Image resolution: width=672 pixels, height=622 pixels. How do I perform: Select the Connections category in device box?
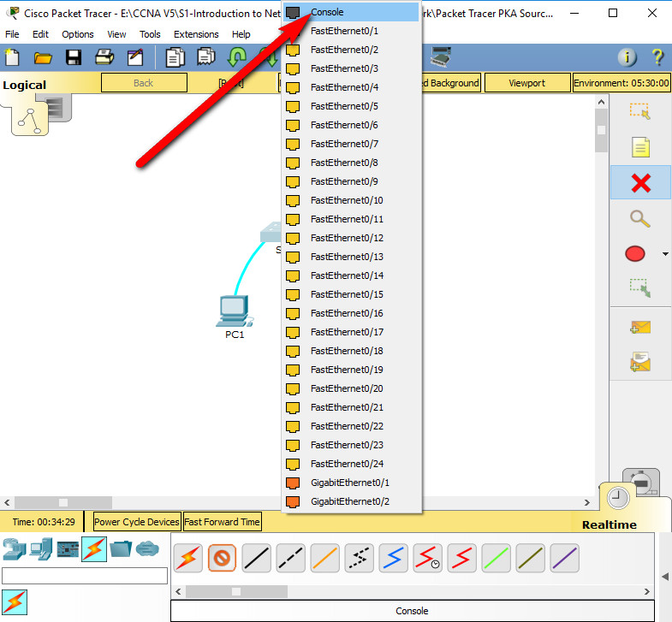coord(94,549)
